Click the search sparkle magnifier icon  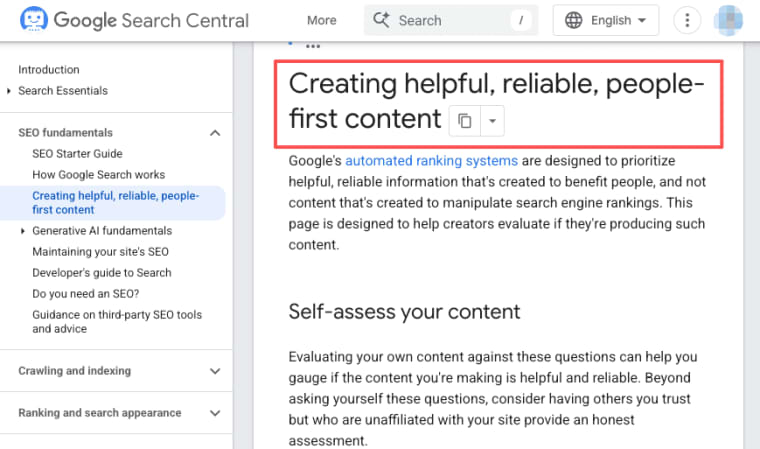(x=381, y=20)
